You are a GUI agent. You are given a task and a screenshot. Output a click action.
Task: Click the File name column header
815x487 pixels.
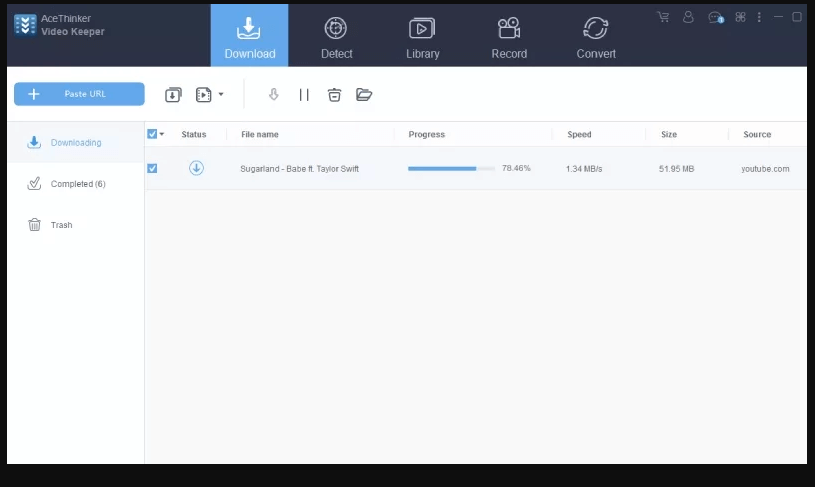(x=260, y=134)
